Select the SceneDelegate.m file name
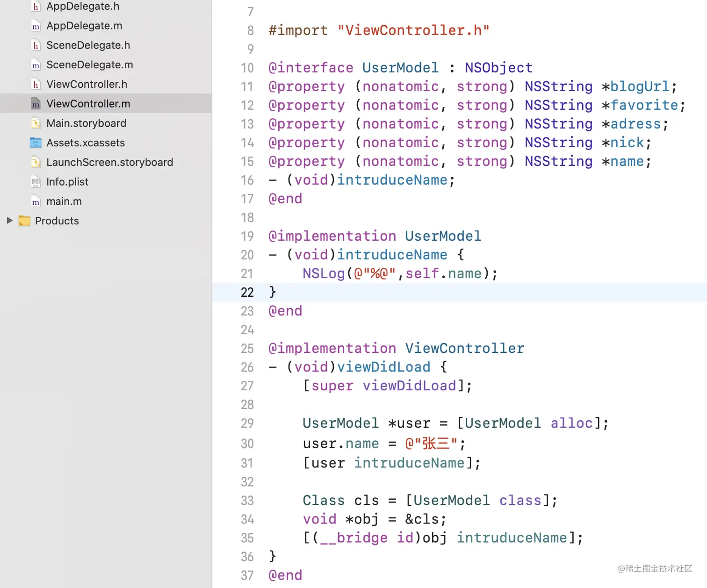 point(90,65)
